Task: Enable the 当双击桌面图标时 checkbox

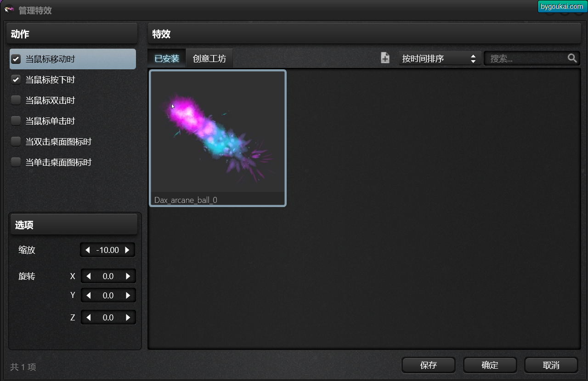Action: point(16,142)
